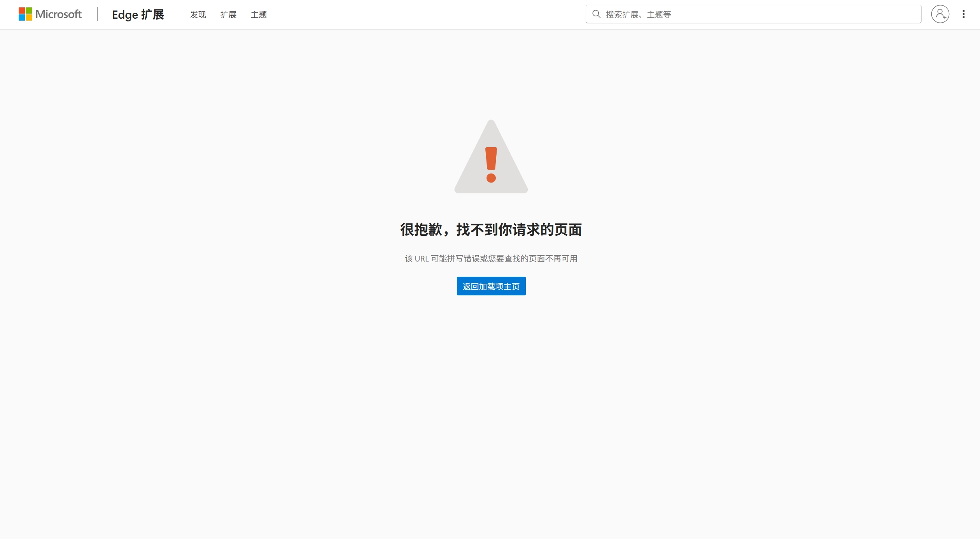Click the red square in Microsoft logo
Image resolution: width=980 pixels, height=539 pixels.
click(22, 11)
